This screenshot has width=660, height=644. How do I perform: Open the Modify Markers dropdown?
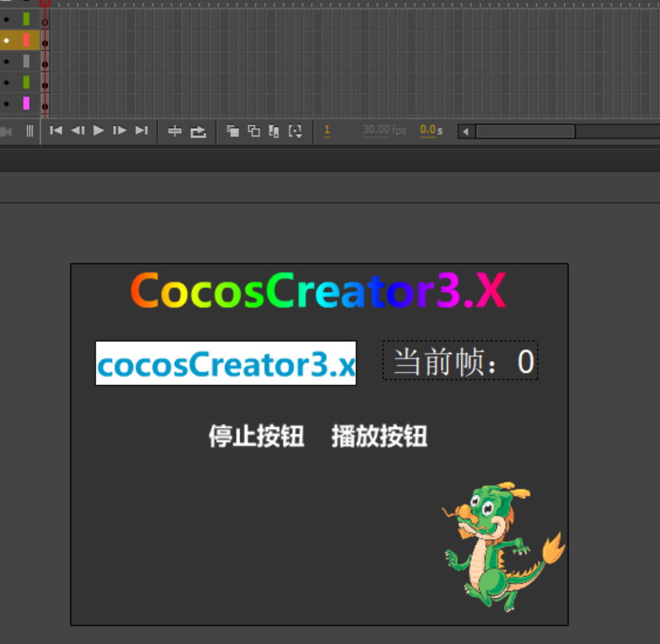point(296,131)
